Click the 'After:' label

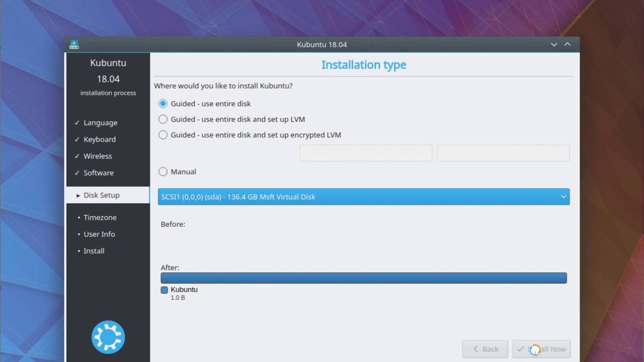170,267
